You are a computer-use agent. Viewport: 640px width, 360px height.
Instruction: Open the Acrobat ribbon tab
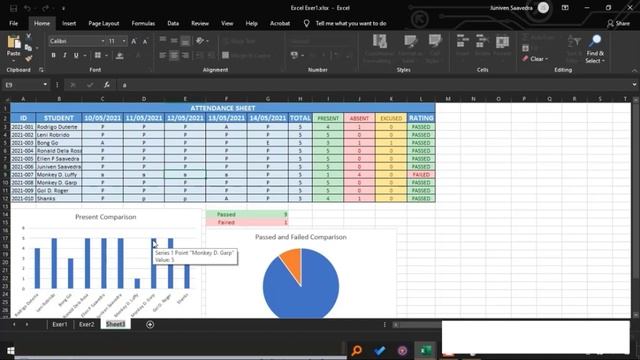coord(280,23)
